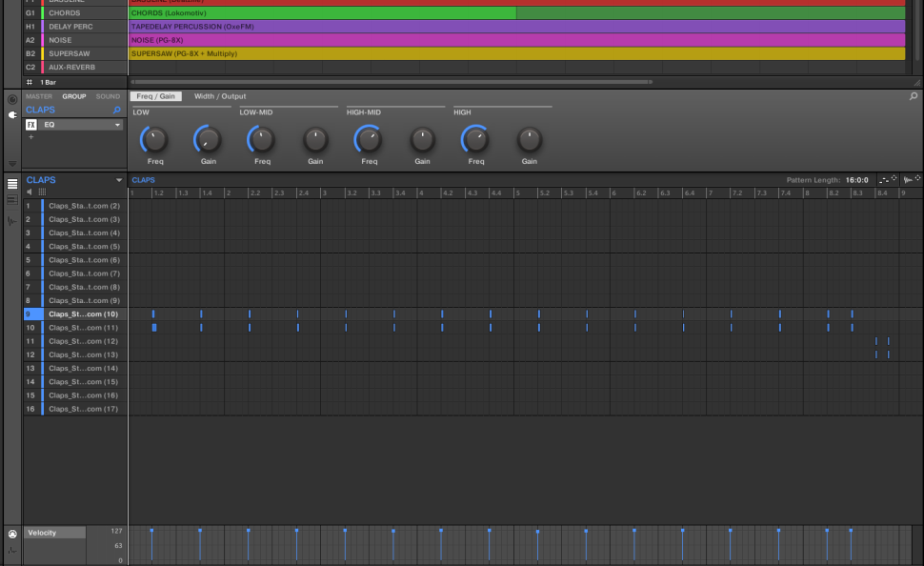This screenshot has width=924, height=566.
Task: Click the Velocity lane label
Action: 55,533
